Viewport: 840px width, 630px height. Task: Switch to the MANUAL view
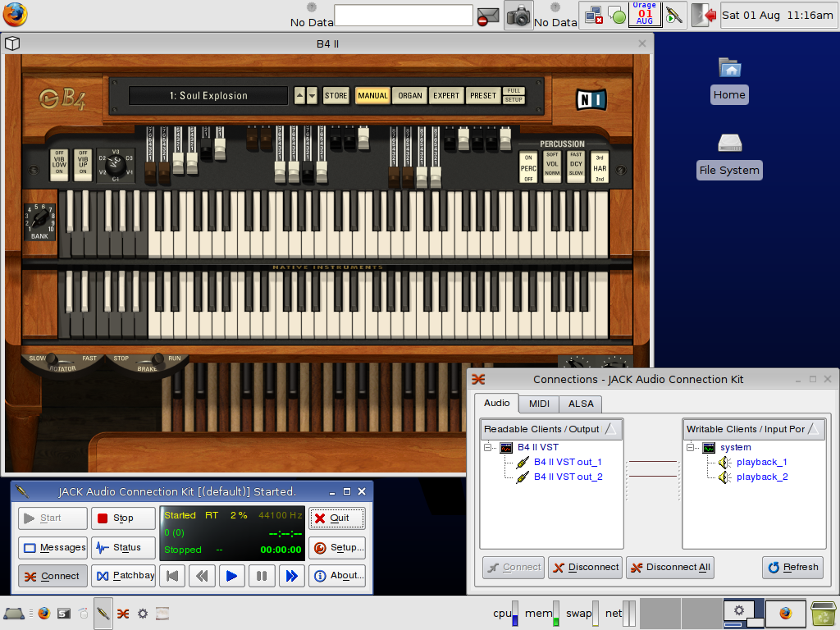tap(372, 96)
